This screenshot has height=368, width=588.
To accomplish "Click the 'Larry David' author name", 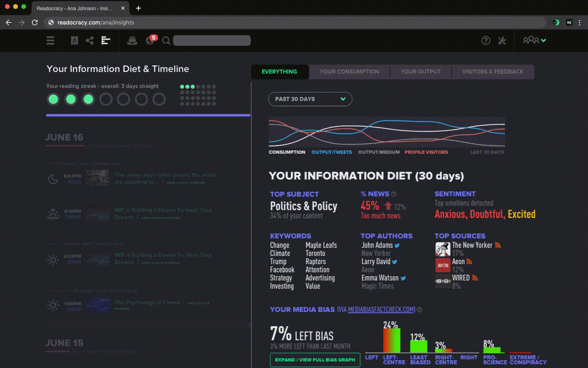I will [376, 262].
